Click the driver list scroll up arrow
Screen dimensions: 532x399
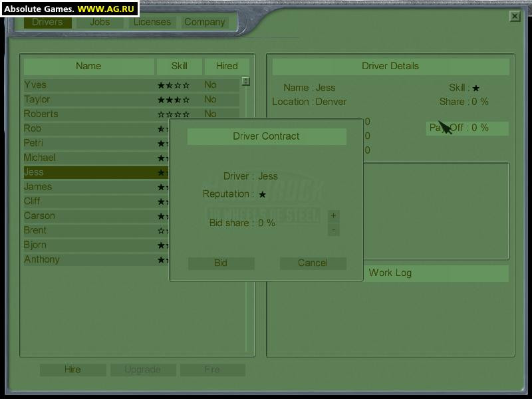tap(246, 82)
